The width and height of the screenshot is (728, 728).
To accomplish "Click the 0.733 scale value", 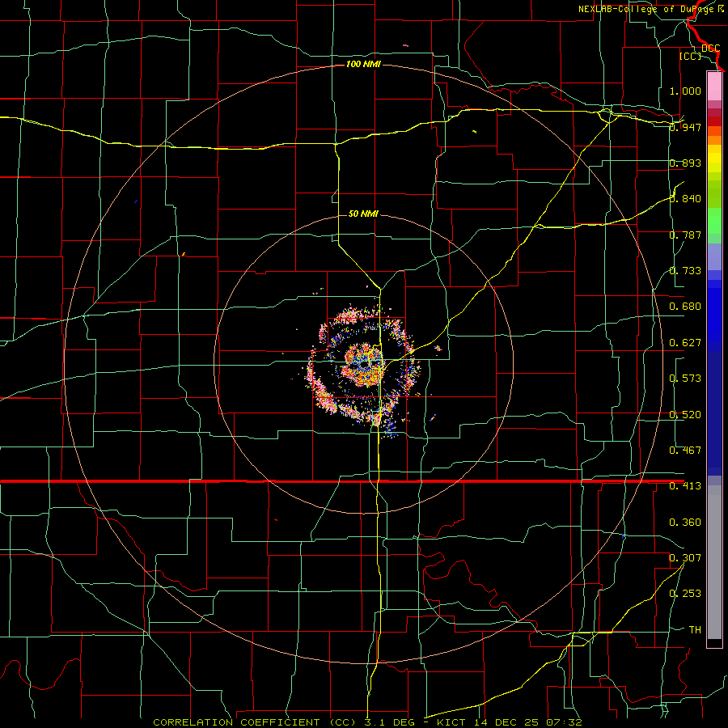I will coord(685,271).
